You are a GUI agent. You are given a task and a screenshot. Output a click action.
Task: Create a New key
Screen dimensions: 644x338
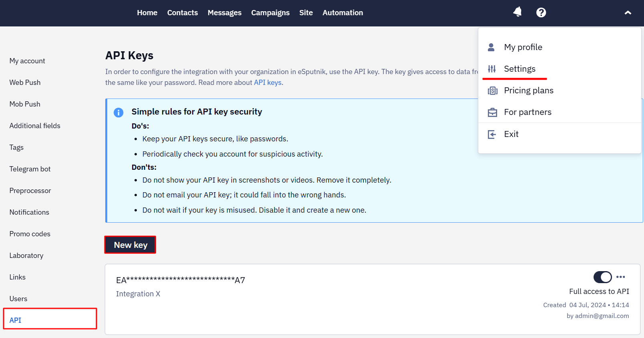(130, 245)
